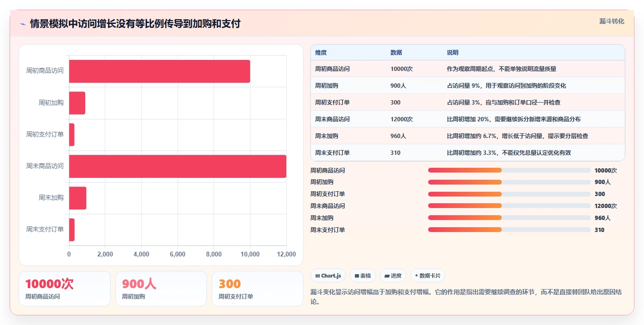Click the 周初加购 progress bar
The width and height of the screenshot is (644, 325).
click(509, 182)
